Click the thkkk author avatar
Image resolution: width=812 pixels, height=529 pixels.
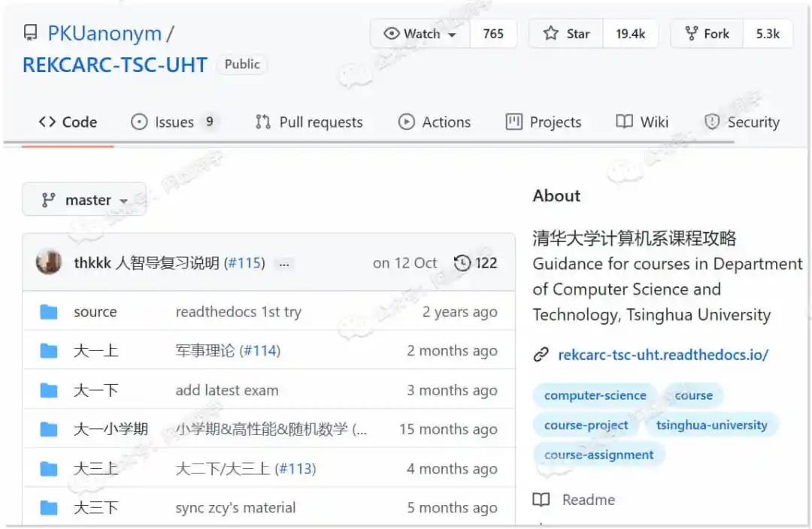[x=49, y=262]
